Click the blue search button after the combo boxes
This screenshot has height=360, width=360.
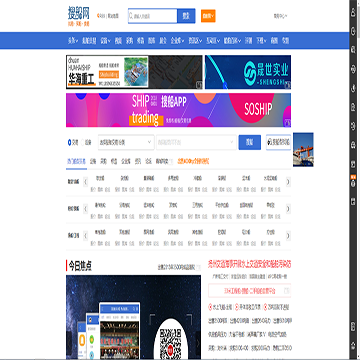click(250, 142)
